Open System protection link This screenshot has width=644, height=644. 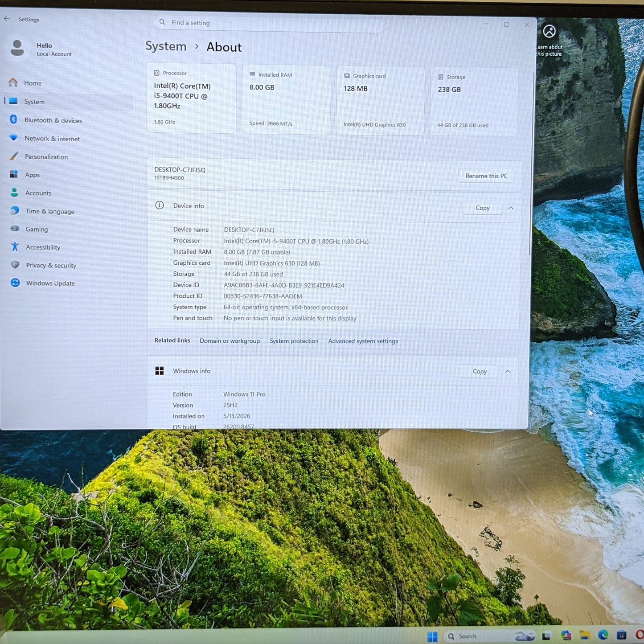[x=294, y=341]
